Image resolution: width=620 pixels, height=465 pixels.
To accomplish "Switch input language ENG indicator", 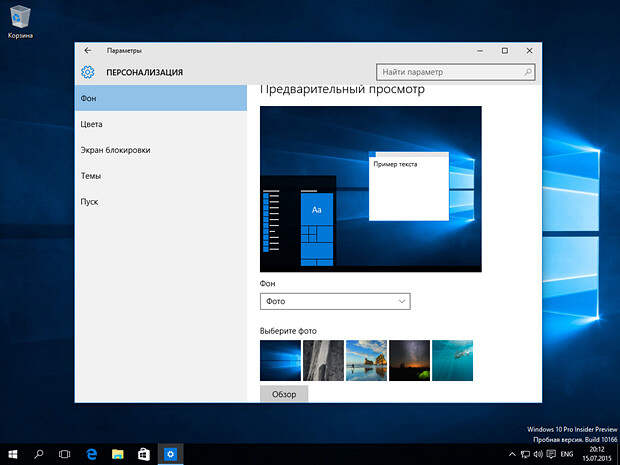I will (x=567, y=454).
